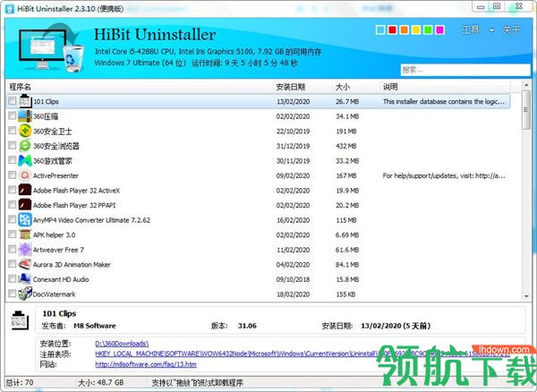Select the light blue theme swatch

tap(380, 30)
